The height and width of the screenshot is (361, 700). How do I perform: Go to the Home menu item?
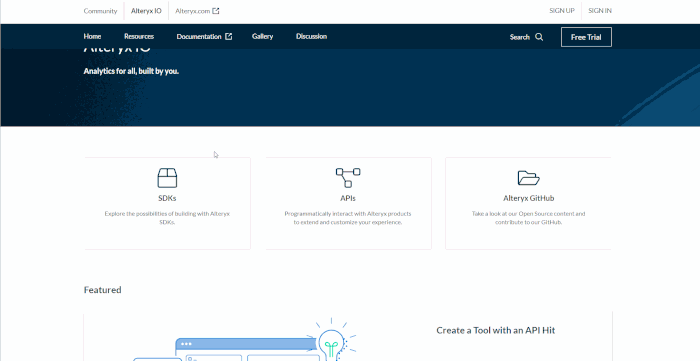coord(92,37)
